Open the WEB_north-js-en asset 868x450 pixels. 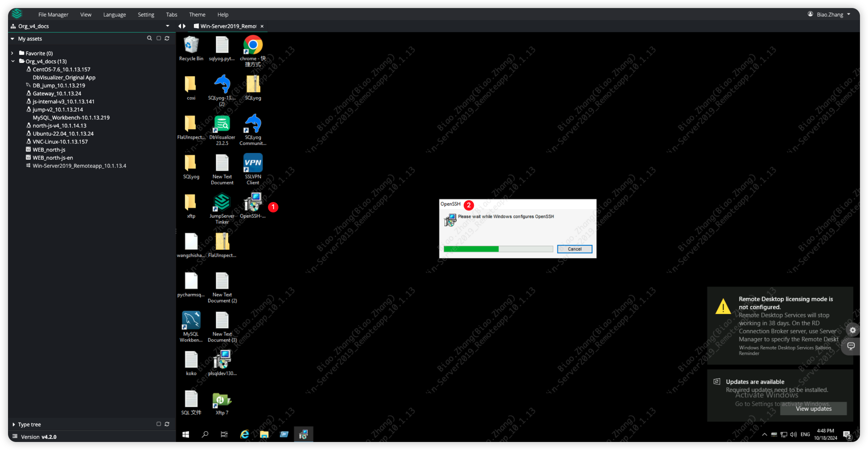click(x=53, y=157)
